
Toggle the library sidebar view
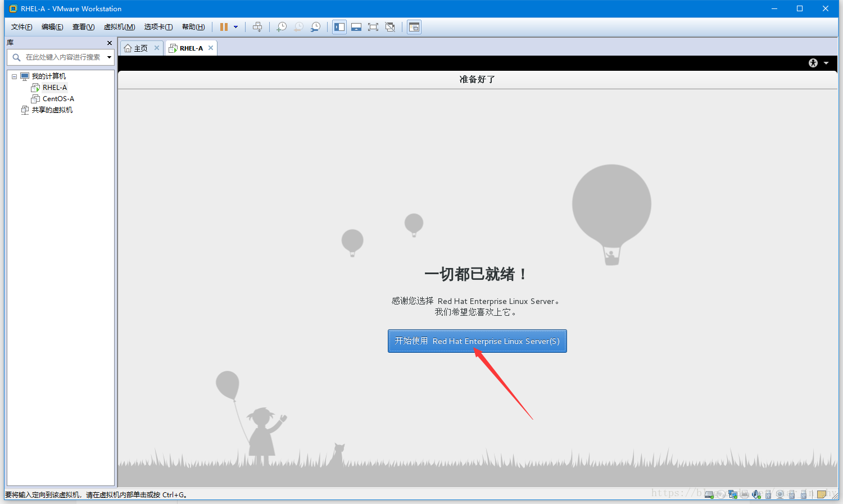pyautogui.click(x=339, y=27)
